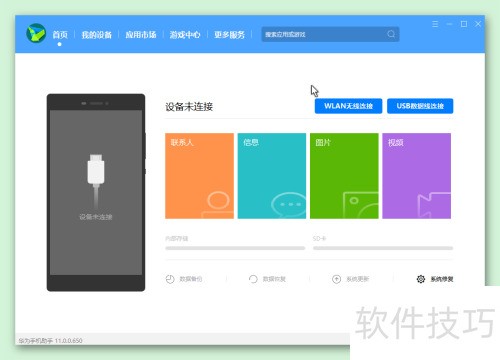The height and width of the screenshot is (360, 500).
Task: Maximize the HiSuite window
Action: [x=464, y=24]
